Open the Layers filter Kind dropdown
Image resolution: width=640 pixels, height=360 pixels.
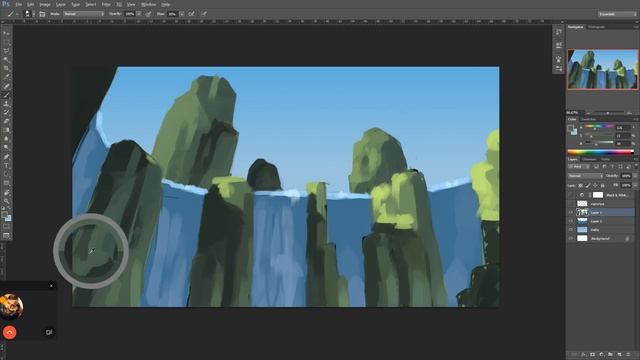pyautogui.click(x=579, y=167)
